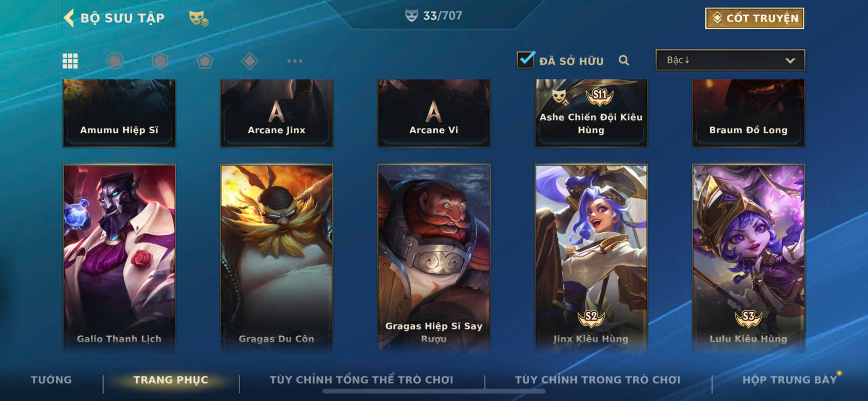Select the circle rarity filter icon
Image resolution: width=868 pixels, height=401 pixels.
click(x=115, y=61)
